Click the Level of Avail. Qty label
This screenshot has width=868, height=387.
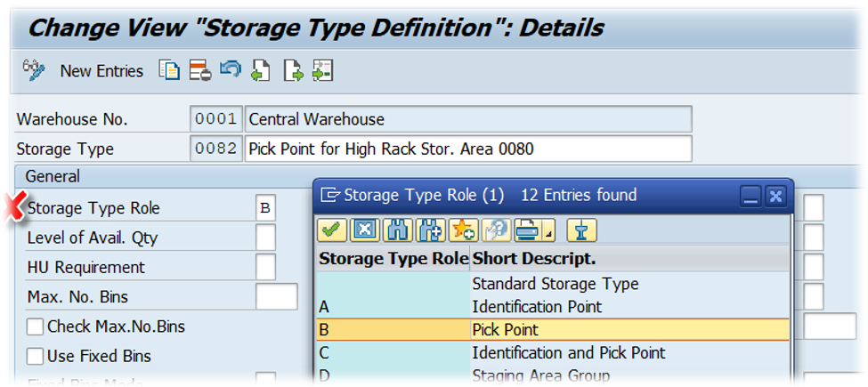pyautogui.click(x=93, y=238)
